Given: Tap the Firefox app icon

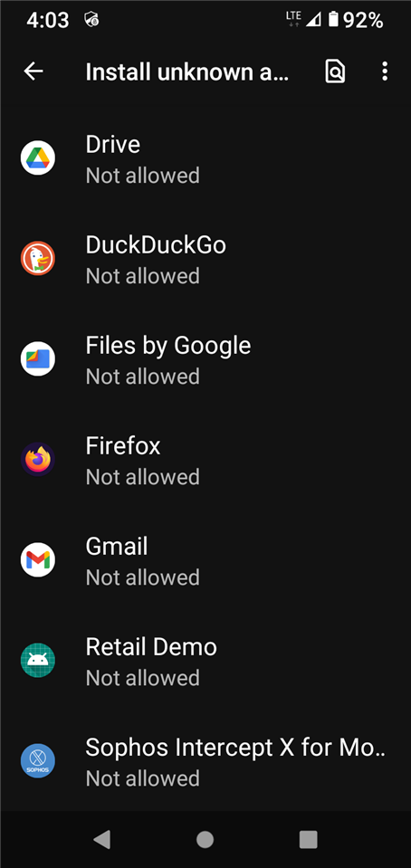Looking at the screenshot, I should [x=38, y=460].
